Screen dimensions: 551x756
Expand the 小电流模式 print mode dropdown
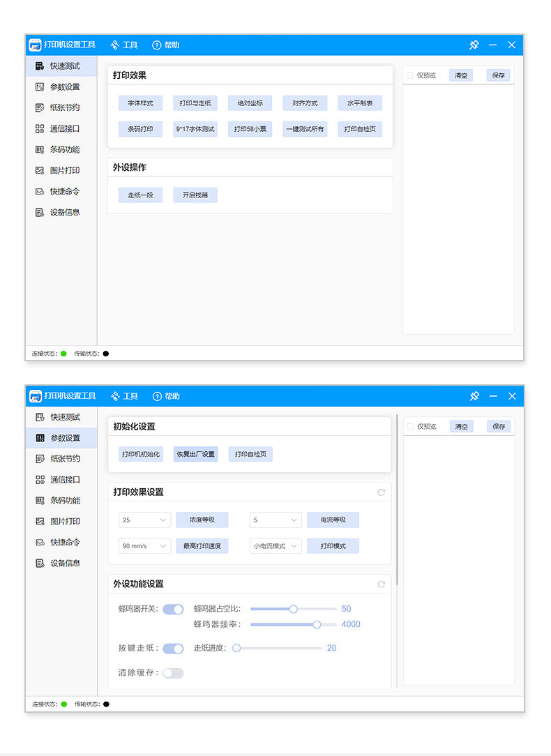coord(275,546)
